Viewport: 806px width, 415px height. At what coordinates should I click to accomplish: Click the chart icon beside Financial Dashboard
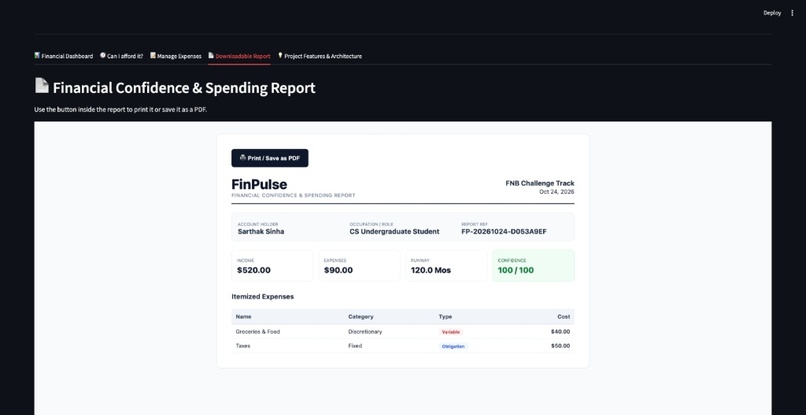click(x=37, y=56)
